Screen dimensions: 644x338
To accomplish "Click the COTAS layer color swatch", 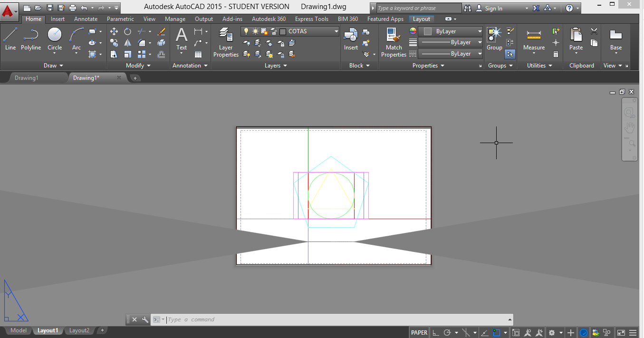I will click(283, 31).
